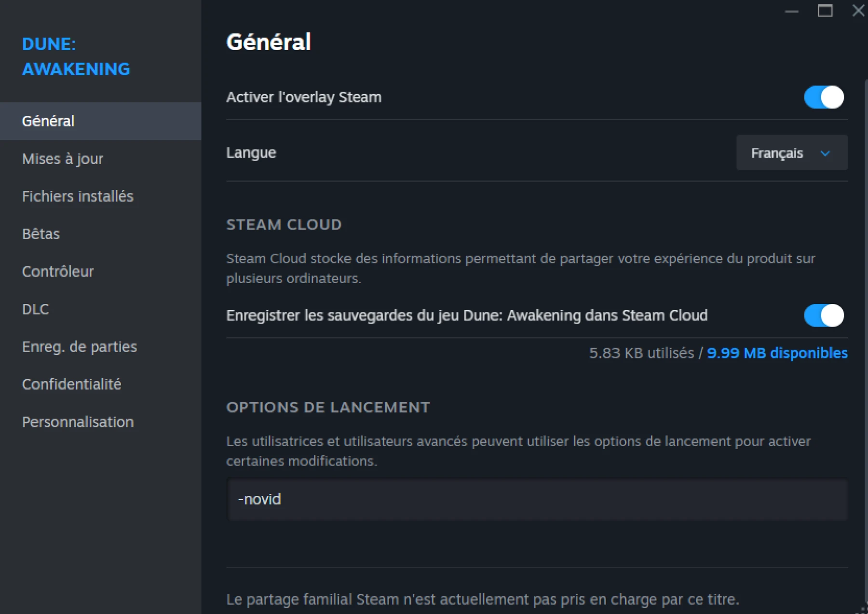The width and height of the screenshot is (868, 614).
Task: Click the DUNE: AWAKENING title
Action: click(76, 56)
